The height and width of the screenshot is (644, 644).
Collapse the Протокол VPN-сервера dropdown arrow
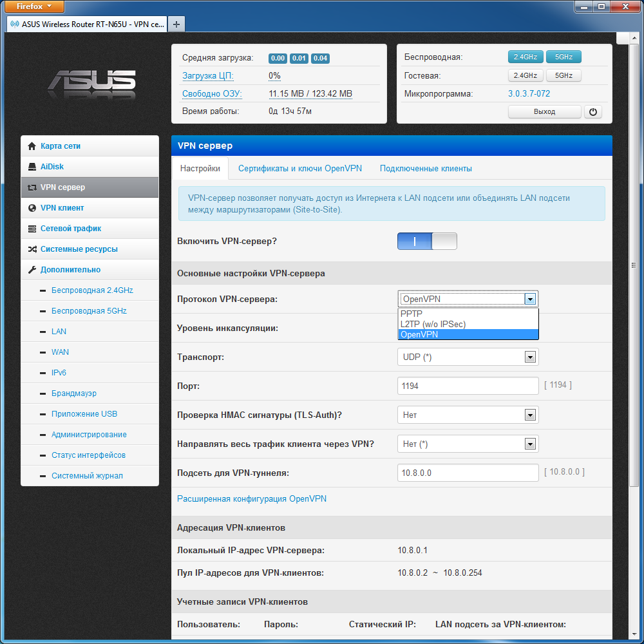pos(530,299)
